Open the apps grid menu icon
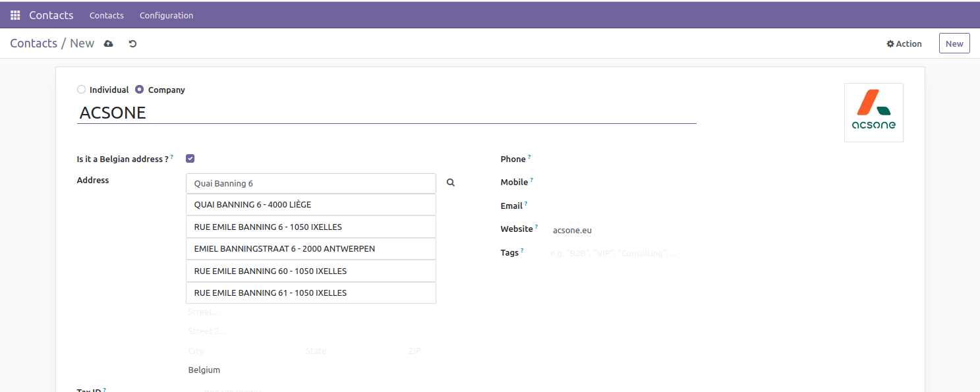The height and width of the screenshot is (392, 980). tap(15, 15)
